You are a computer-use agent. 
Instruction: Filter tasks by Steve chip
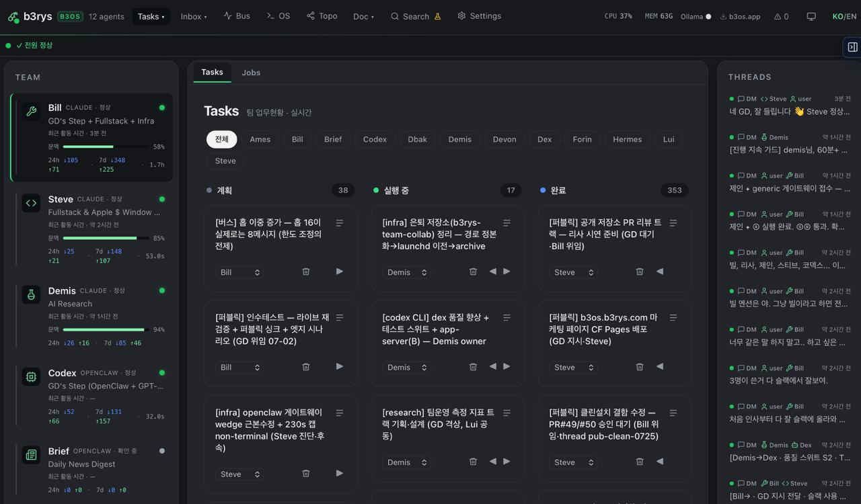tap(225, 161)
